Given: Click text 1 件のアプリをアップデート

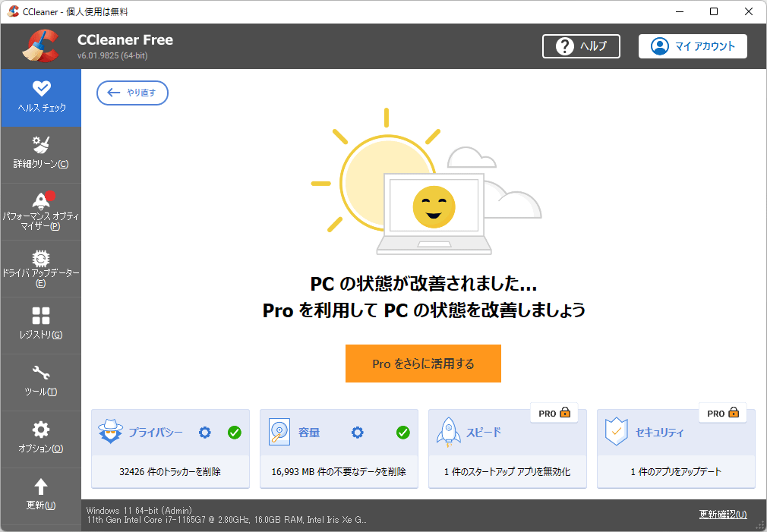Looking at the screenshot, I should click(x=676, y=472).
